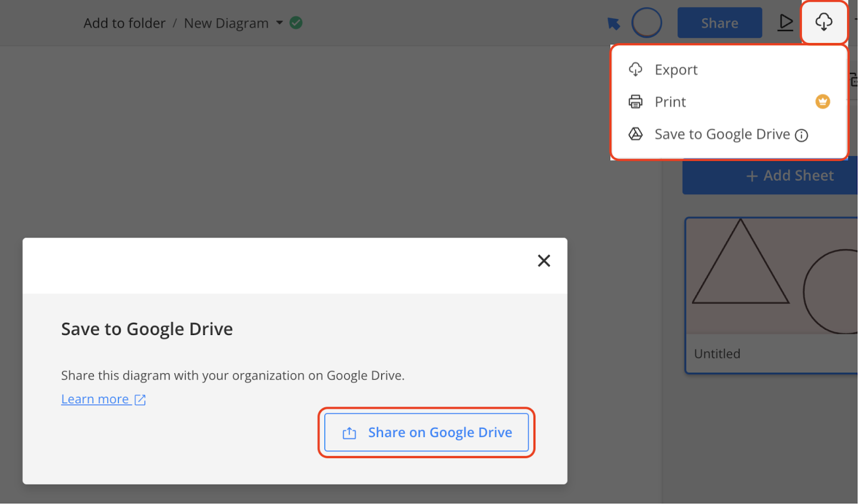Click the blue cursor pointer icon
Image resolution: width=858 pixels, height=504 pixels.
point(614,24)
